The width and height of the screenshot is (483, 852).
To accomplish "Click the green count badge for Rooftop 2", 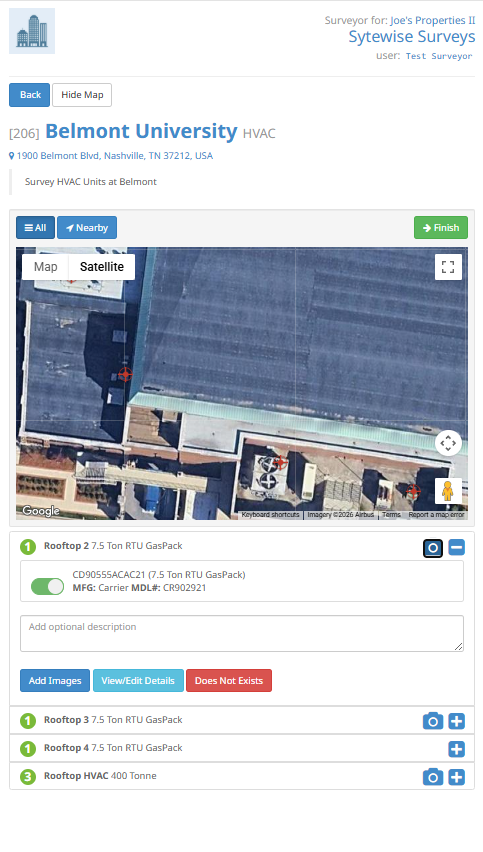I will point(28,547).
